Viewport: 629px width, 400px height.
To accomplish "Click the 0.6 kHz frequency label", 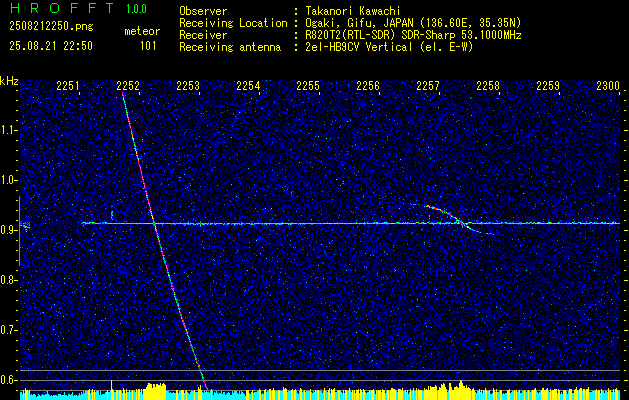I will (8, 380).
